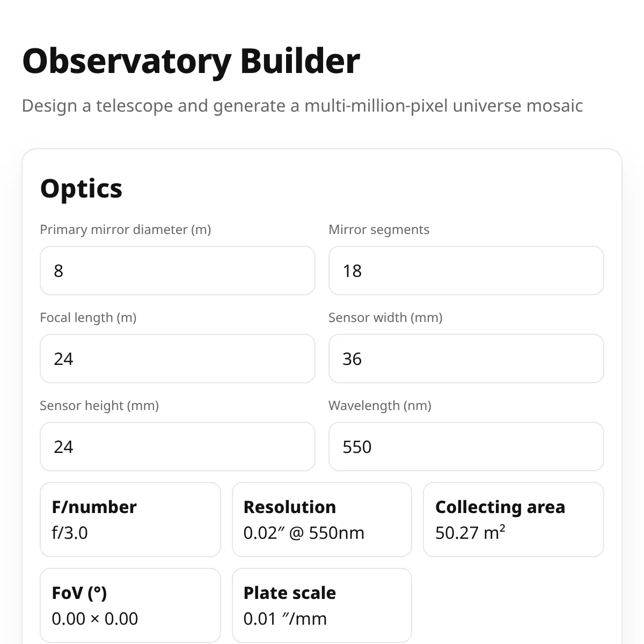The image size is (644, 644).
Task: Select the Focal length input box
Action: [x=178, y=358]
